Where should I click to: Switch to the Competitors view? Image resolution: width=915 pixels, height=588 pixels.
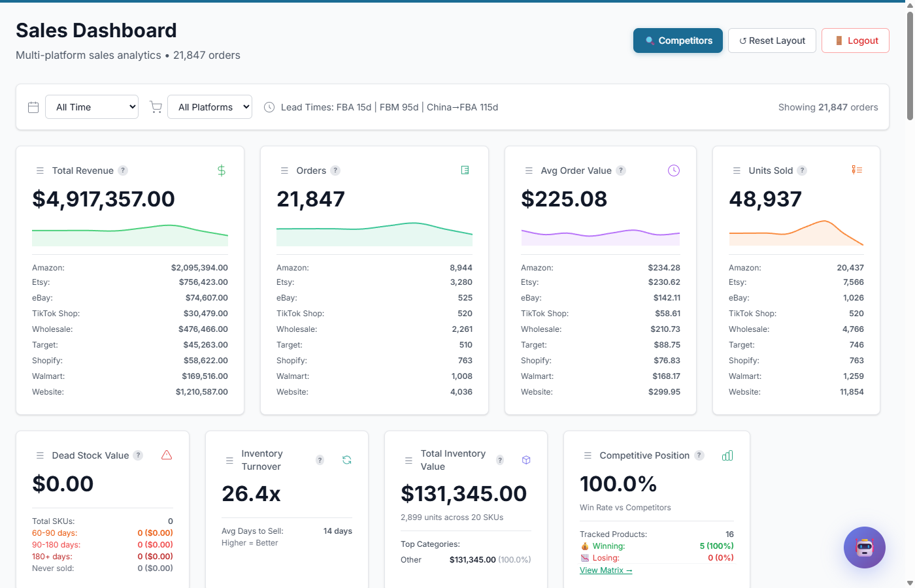coord(678,40)
